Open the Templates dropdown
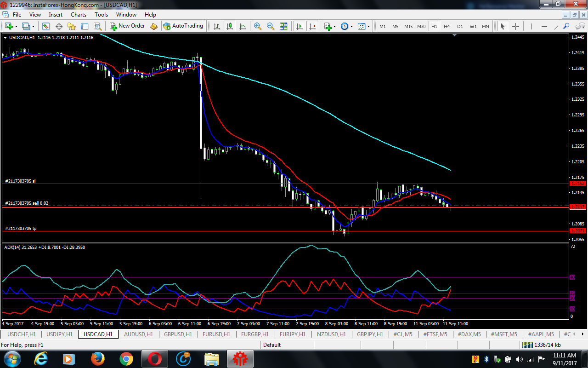Viewport: 588px width, 368px height. (x=364, y=26)
